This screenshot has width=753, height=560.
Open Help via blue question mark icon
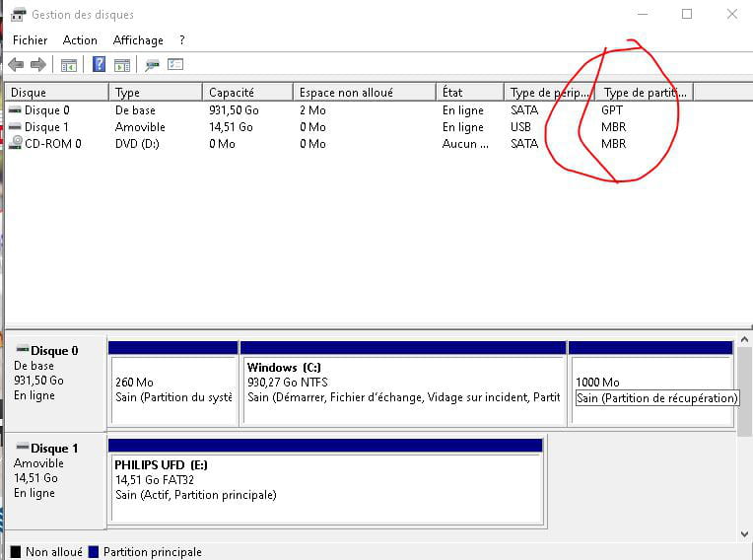coord(99,65)
